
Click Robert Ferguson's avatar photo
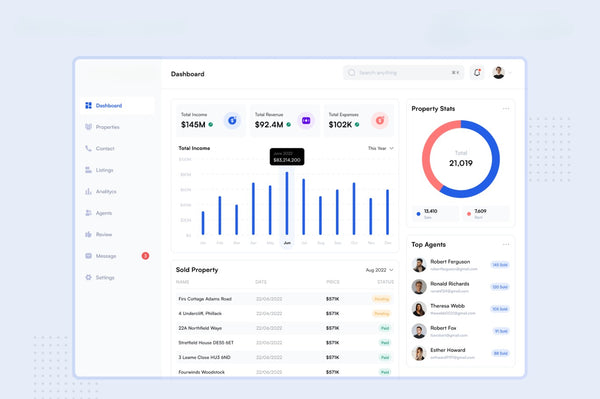coord(419,265)
